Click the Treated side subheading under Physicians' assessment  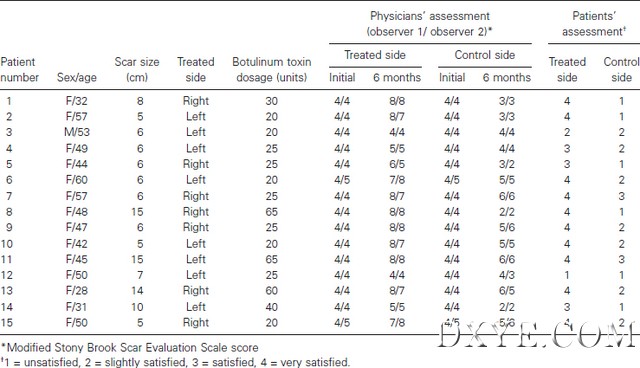[375, 55]
